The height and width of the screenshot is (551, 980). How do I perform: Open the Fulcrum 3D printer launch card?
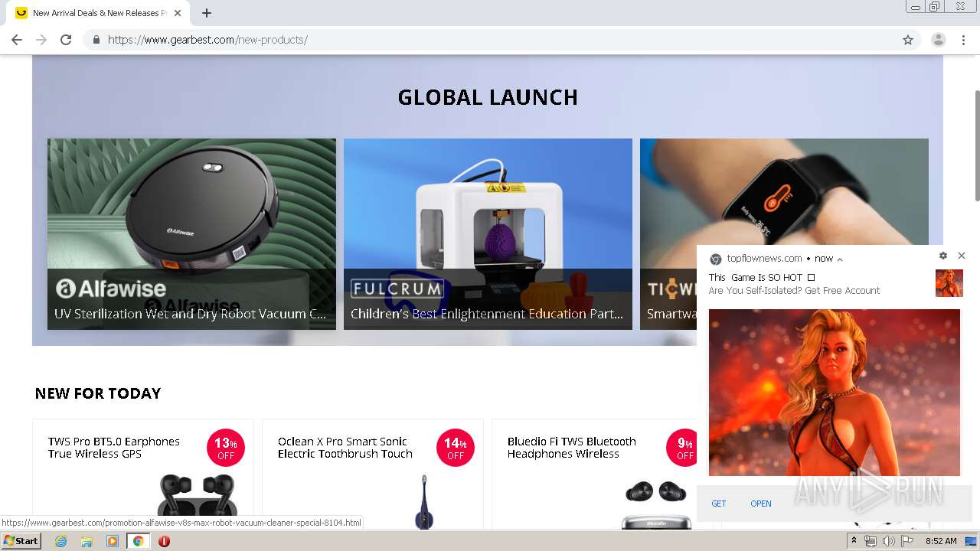click(488, 234)
